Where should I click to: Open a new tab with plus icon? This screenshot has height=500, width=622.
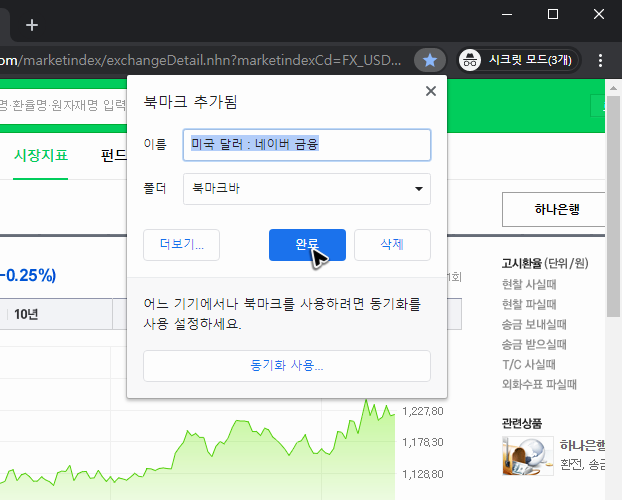tap(32, 25)
